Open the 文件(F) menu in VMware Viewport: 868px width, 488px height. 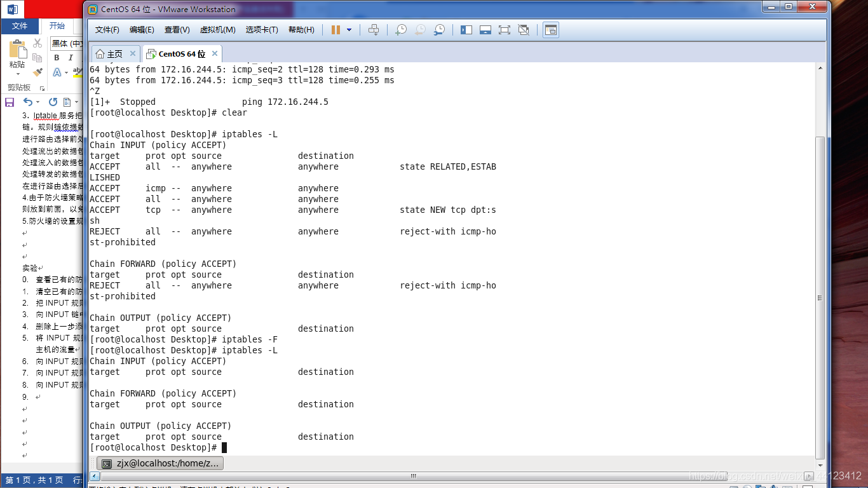click(107, 30)
